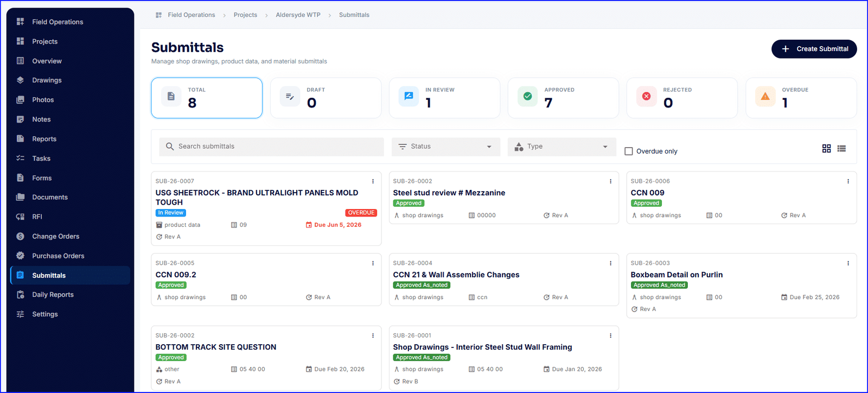
Task: Open more options for CCN 009 card
Action: (x=848, y=181)
